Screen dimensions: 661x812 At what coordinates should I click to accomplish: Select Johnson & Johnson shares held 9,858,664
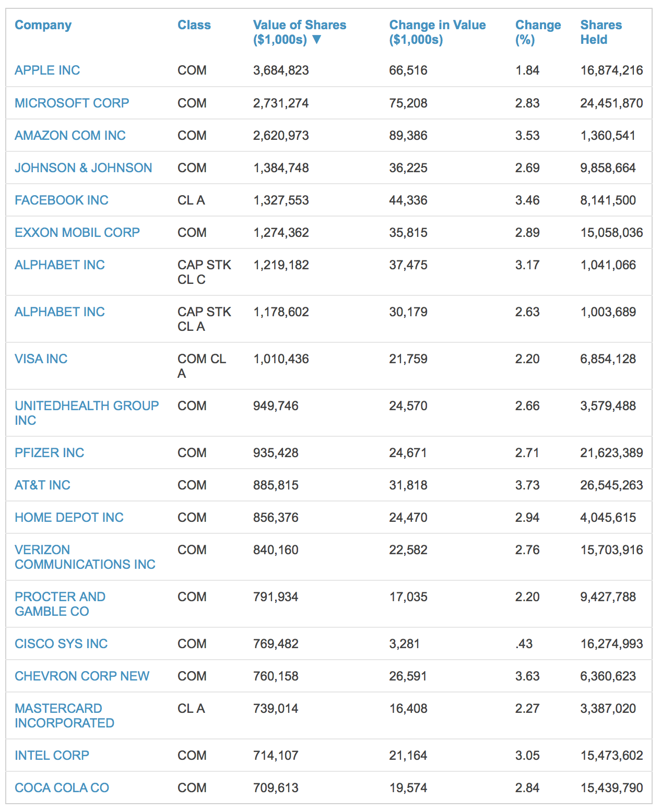[608, 168]
